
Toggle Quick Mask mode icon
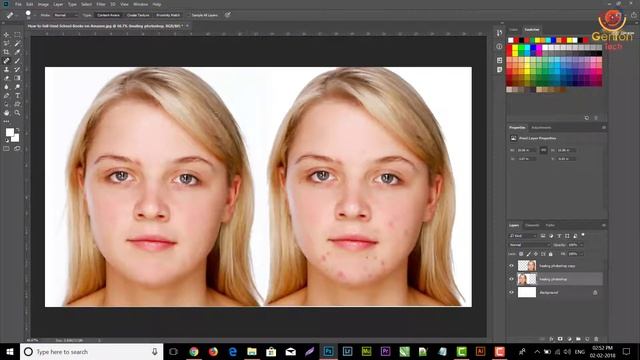click(6, 149)
